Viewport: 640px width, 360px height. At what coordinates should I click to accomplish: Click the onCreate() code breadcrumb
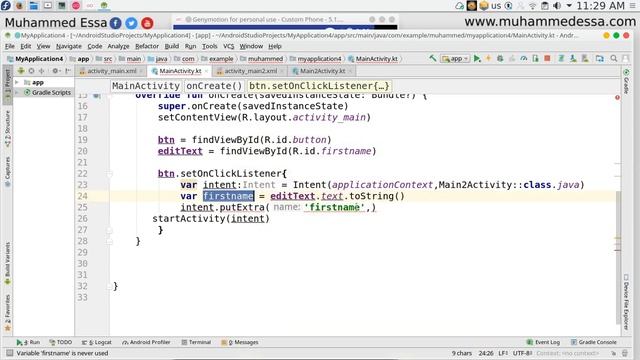click(x=214, y=86)
